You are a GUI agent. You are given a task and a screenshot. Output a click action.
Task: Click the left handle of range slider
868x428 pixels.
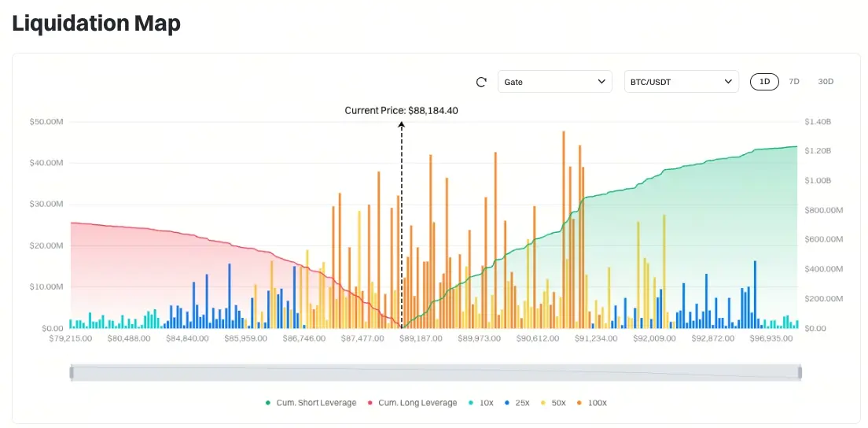[x=72, y=373]
